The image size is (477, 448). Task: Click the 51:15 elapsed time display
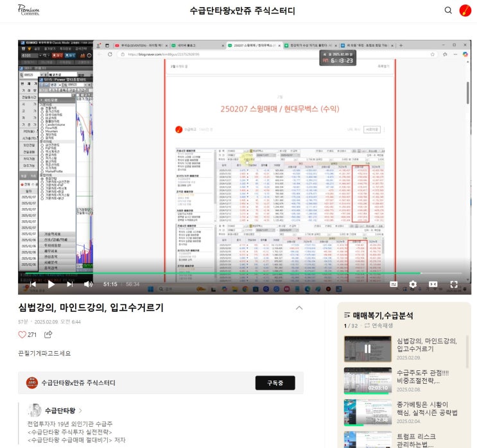tap(110, 284)
